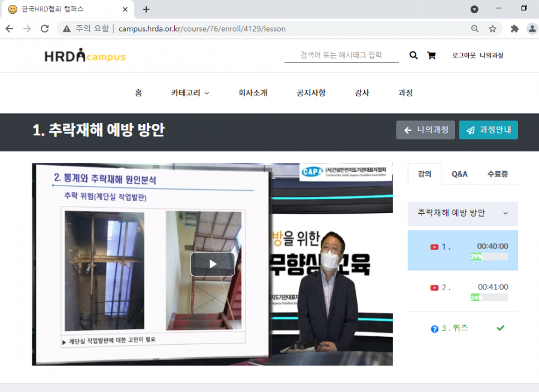
Task: Click the YouTube icon for lesson 2
Action: pos(434,288)
